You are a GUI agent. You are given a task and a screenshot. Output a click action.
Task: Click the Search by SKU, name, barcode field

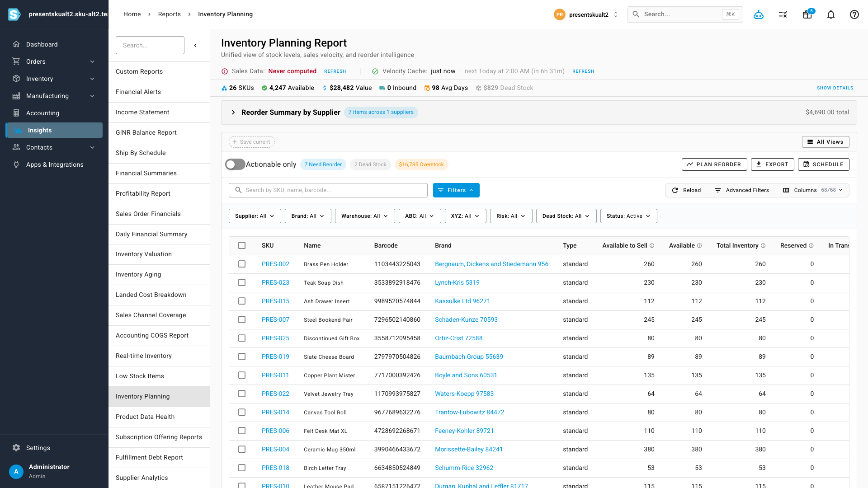click(x=328, y=190)
